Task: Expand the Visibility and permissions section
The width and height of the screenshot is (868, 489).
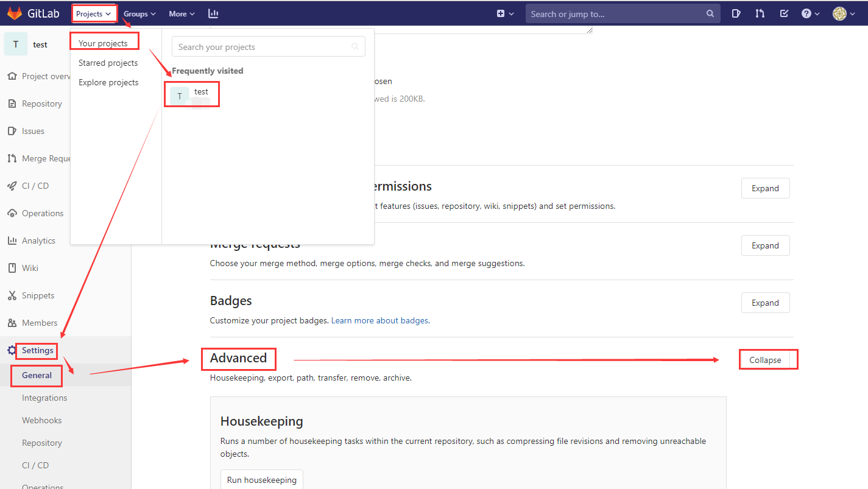Action: (765, 188)
